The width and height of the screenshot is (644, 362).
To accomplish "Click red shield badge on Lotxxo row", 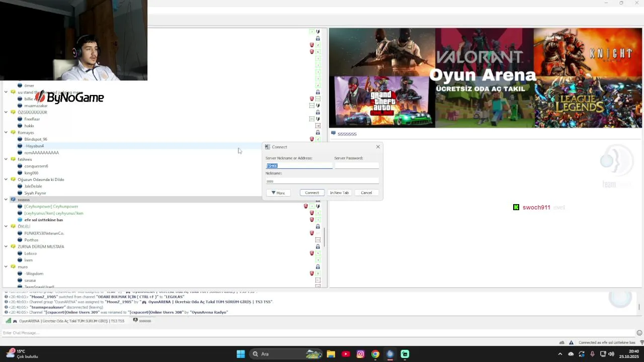I will (x=312, y=253).
